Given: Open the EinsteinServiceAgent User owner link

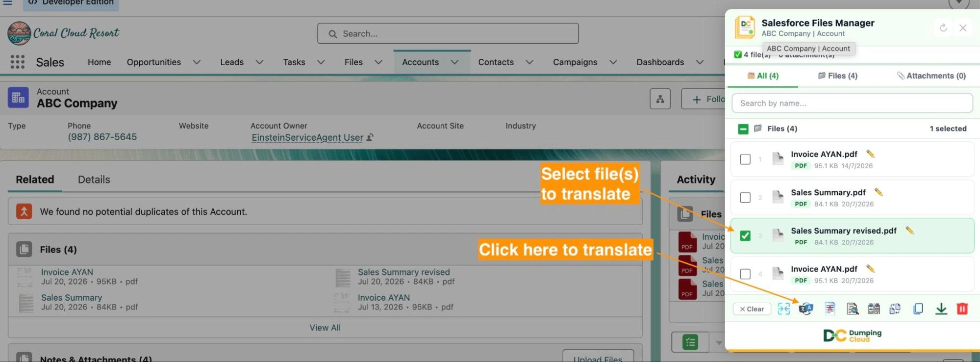Looking at the screenshot, I should click(x=307, y=137).
